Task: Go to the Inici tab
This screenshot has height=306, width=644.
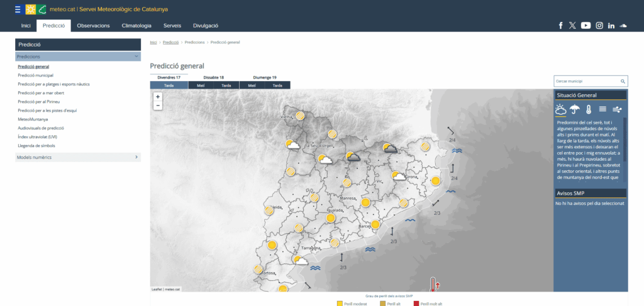Action: tap(26, 25)
